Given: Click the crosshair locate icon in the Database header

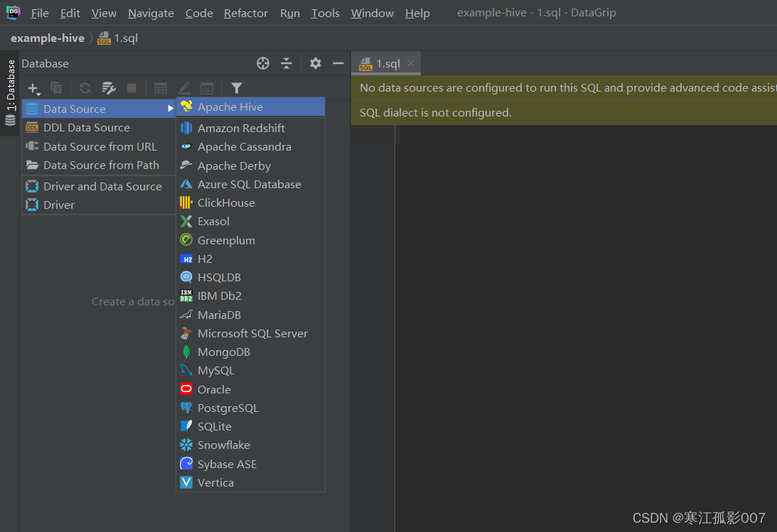Looking at the screenshot, I should tap(263, 63).
